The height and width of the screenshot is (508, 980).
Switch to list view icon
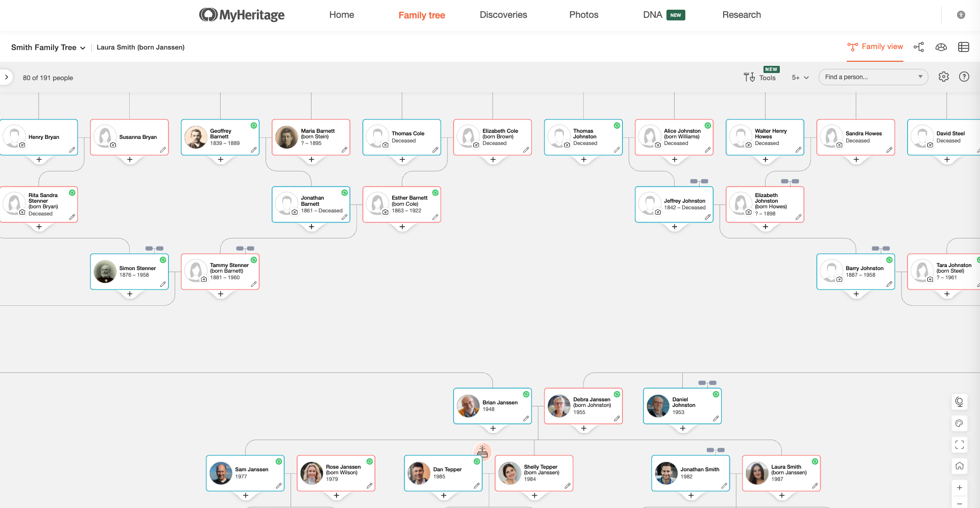tap(964, 47)
